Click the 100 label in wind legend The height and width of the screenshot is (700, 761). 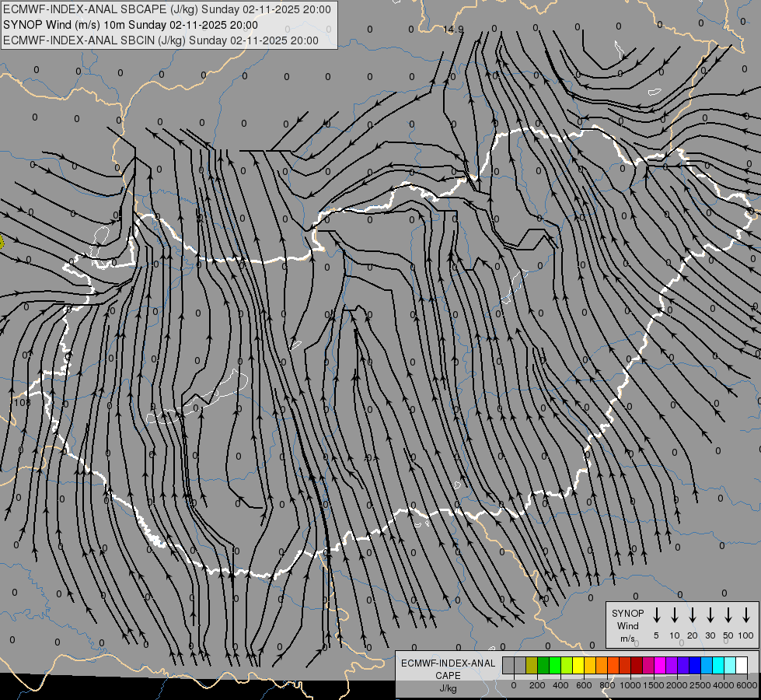[746, 635]
